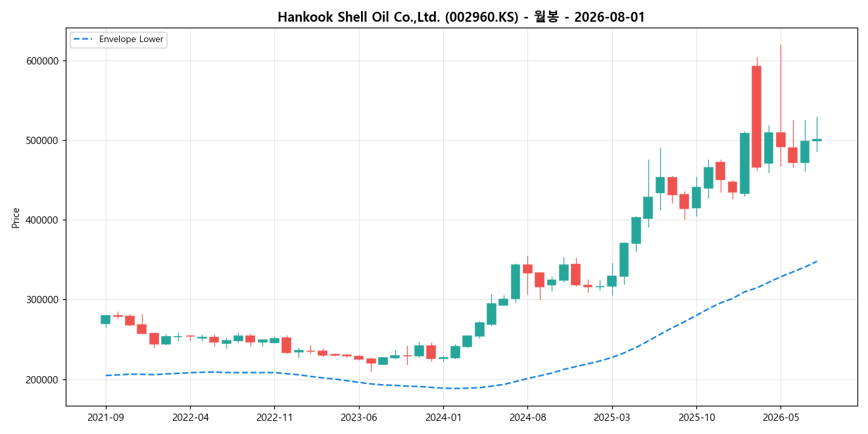
Task: Click the 2025-10 x-axis label
Action: [x=696, y=417]
